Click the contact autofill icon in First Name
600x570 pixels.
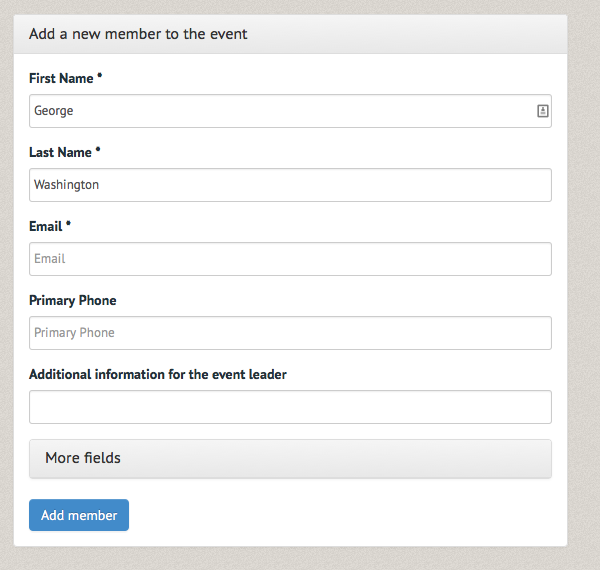543,111
